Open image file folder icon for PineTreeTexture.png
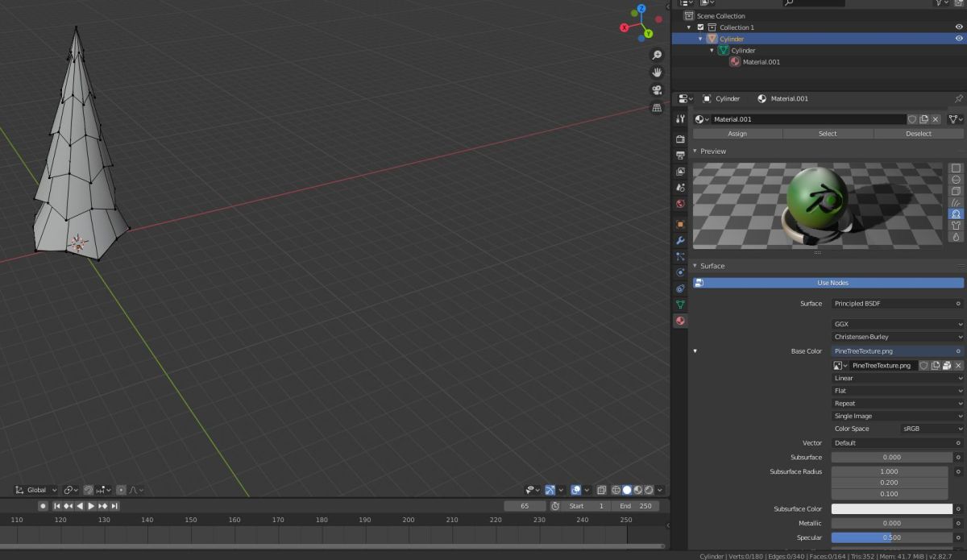The width and height of the screenshot is (967, 560). [x=947, y=365]
